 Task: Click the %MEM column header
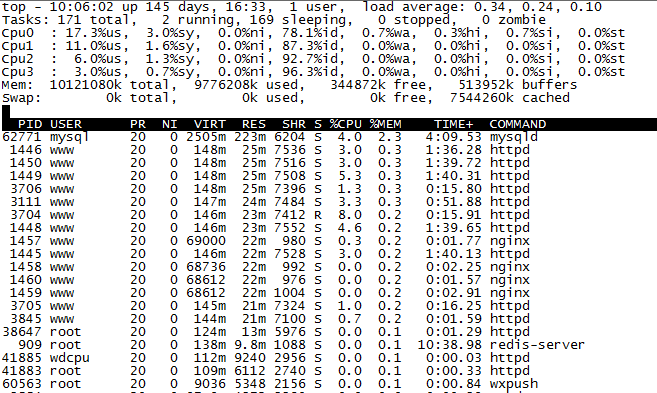[x=385, y=124]
